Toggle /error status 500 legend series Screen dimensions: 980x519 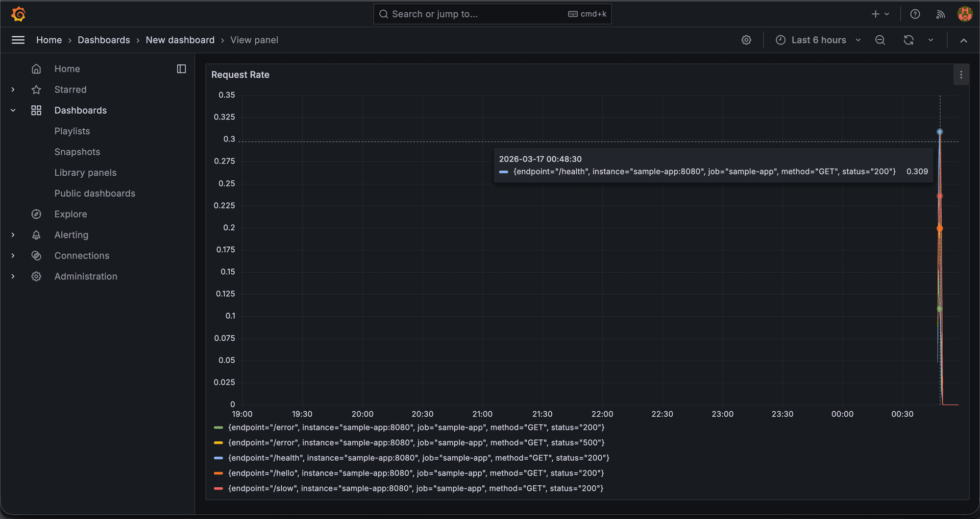pos(416,443)
